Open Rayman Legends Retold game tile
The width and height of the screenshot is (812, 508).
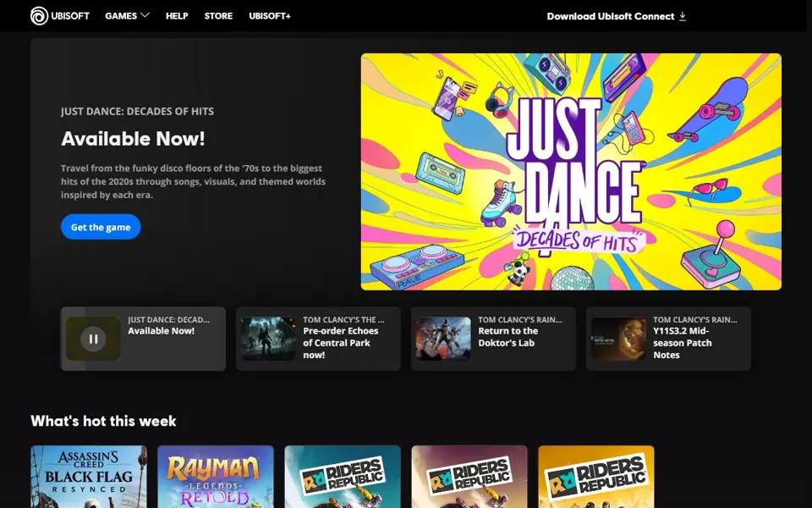click(x=216, y=477)
